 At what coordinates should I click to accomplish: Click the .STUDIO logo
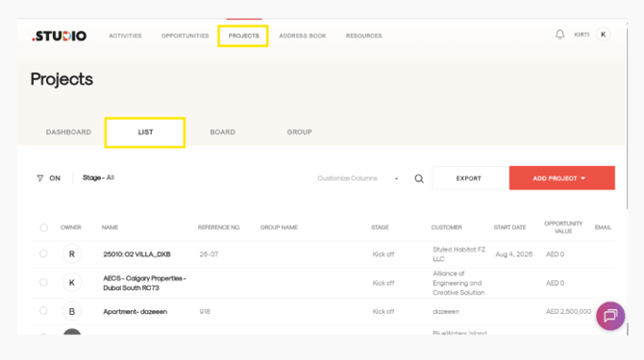[x=60, y=36]
